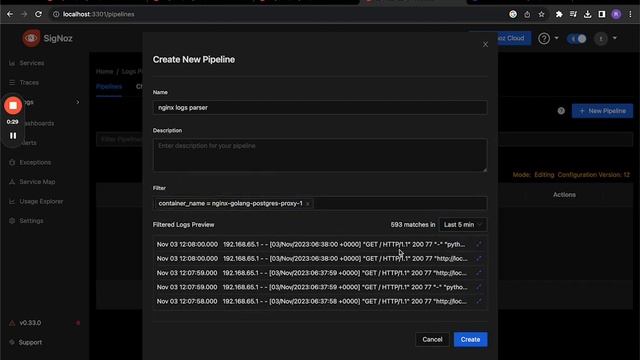The height and width of the screenshot is (360, 640).
Task: Expand the 12:07:59.000 log row ending "http://loc...
Action: click(x=479, y=273)
